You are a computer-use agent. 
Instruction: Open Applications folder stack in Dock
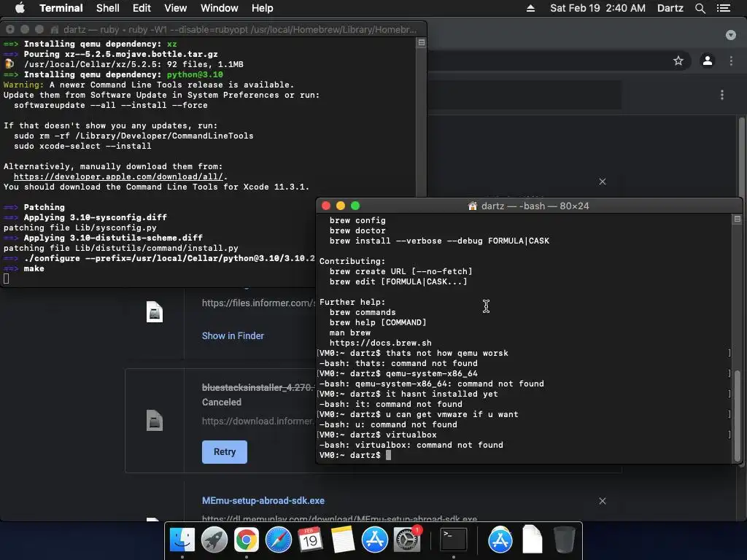[500, 540]
